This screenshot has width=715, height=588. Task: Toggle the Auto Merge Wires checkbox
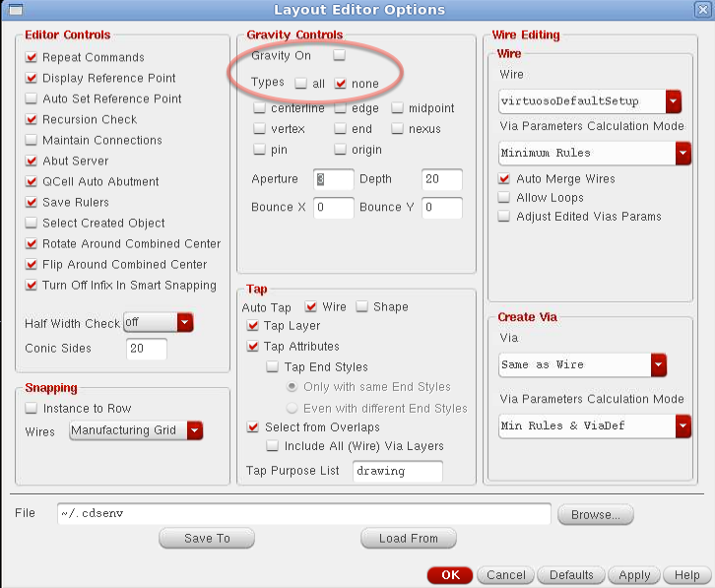(505, 179)
